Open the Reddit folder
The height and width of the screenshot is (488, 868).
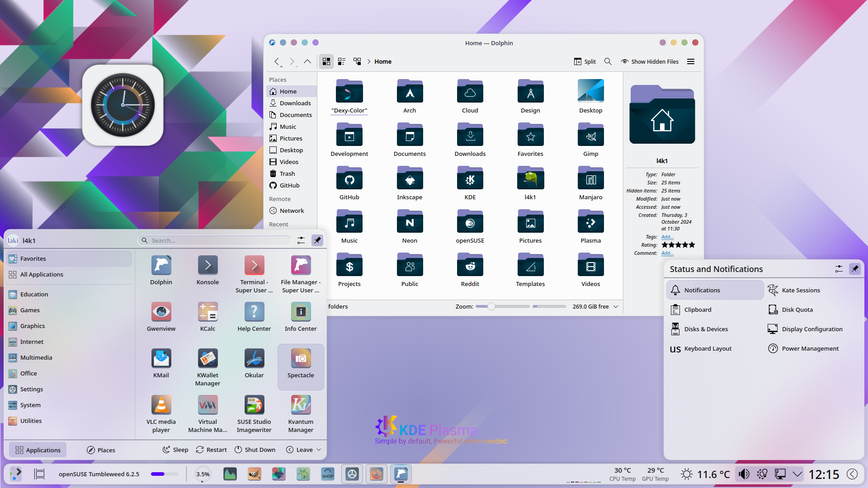470,270
